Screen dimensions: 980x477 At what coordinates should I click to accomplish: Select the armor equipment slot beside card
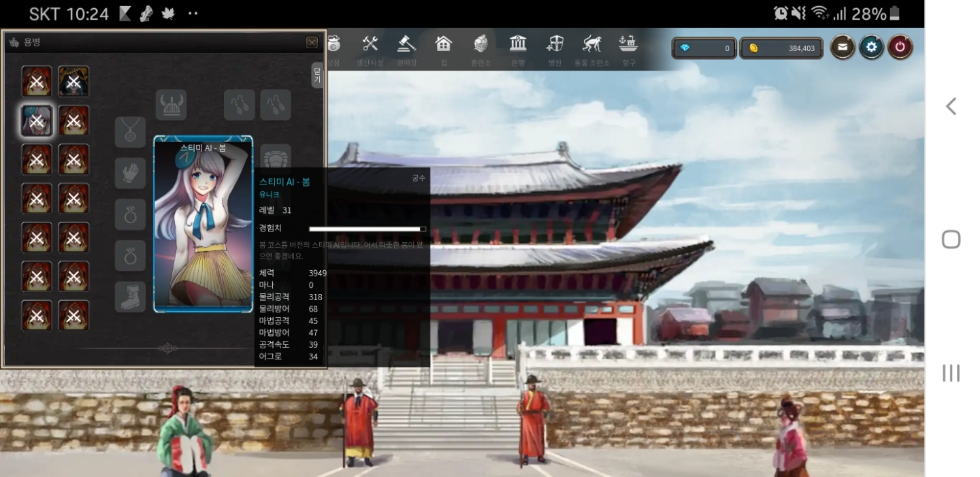pyautogui.click(x=276, y=157)
